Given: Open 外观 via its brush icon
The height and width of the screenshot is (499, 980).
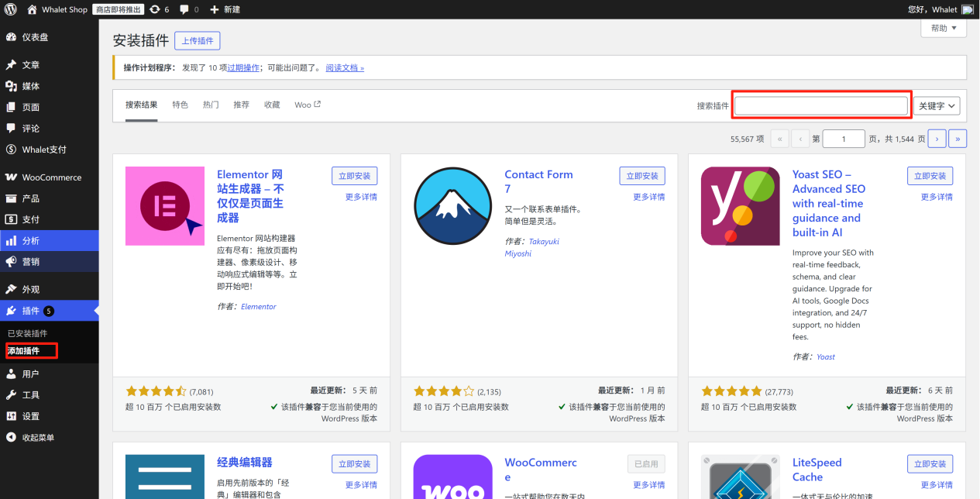Looking at the screenshot, I should (11, 289).
